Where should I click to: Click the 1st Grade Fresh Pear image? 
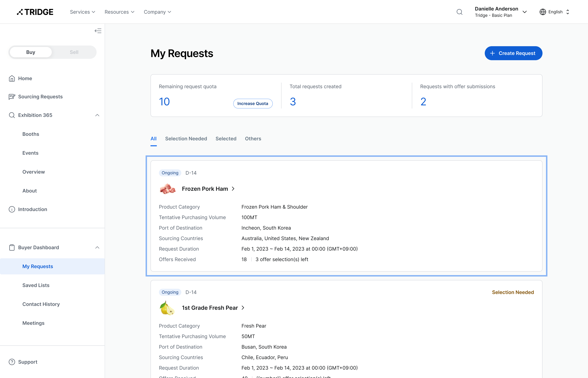click(167, 308)
